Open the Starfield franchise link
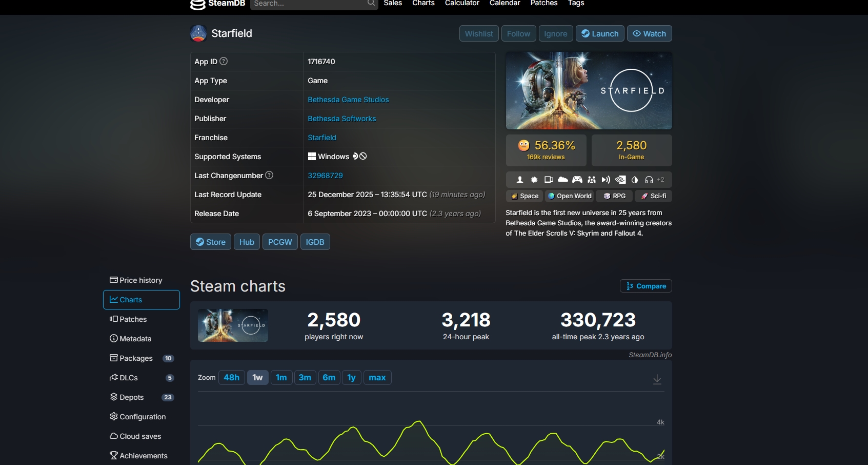Screen dimensions: 868x465 (x=322, y=138)
